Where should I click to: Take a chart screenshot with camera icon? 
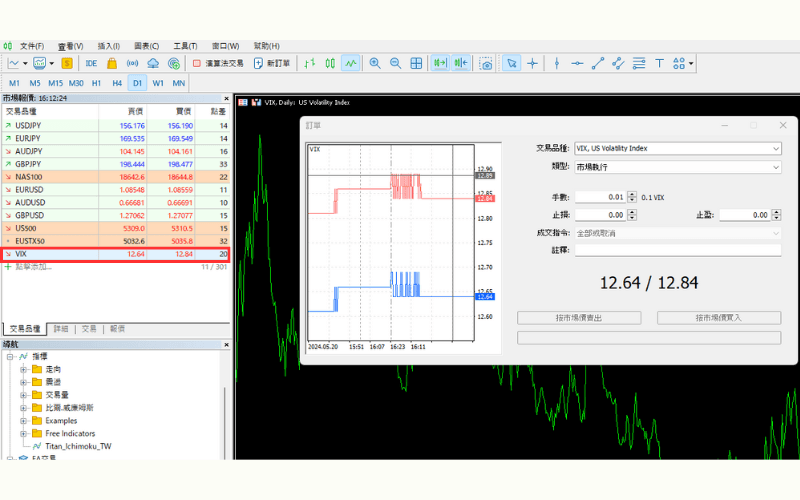point(486,63)
